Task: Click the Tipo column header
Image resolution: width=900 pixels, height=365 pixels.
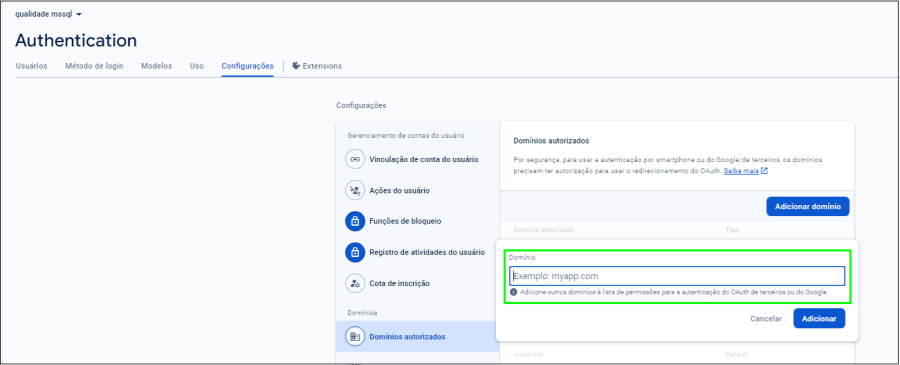Action: (x=731, y=230)
